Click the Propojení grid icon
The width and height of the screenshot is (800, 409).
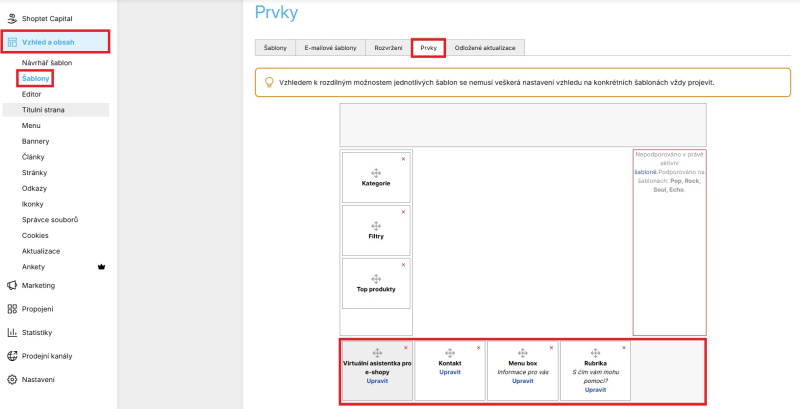coord(12,309)
